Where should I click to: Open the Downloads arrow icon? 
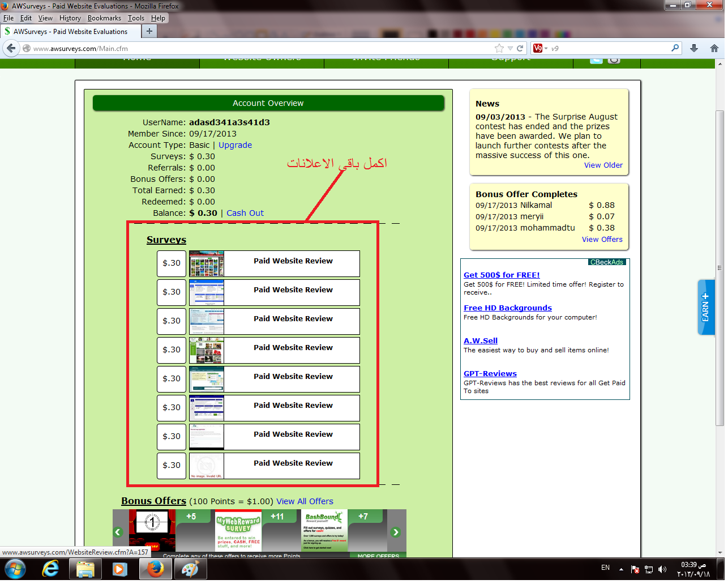pyautogui.click(x=694, y=48)
